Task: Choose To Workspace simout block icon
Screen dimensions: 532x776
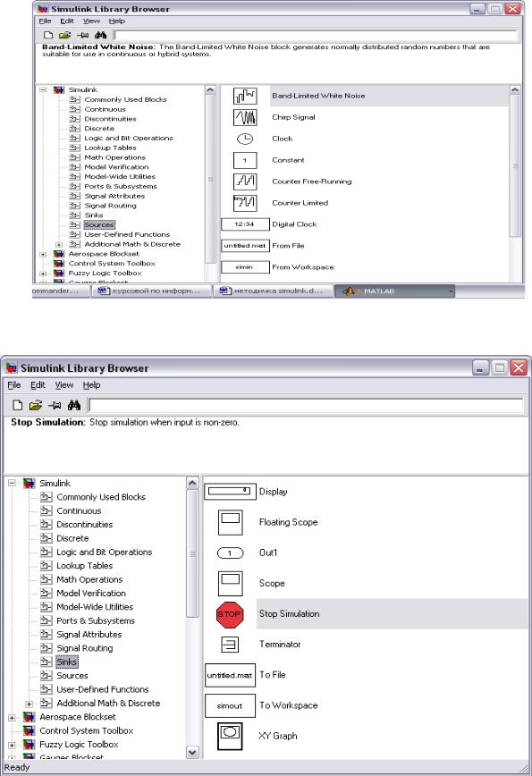Action: tap(230, 705)
